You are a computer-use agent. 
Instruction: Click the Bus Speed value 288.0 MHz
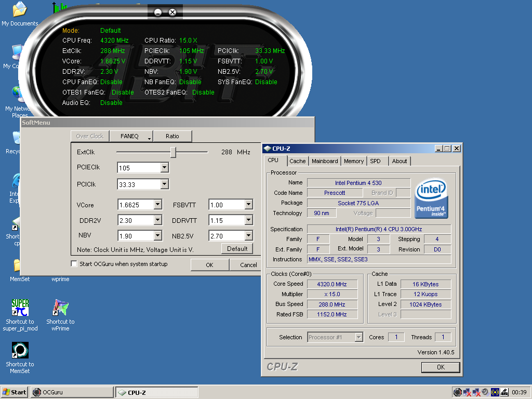332,304
